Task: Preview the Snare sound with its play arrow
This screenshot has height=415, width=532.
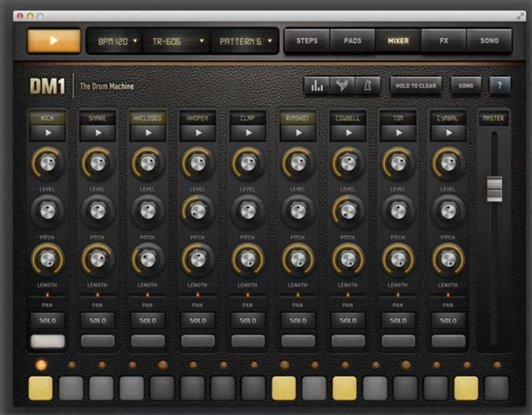Action: point(98,133)
